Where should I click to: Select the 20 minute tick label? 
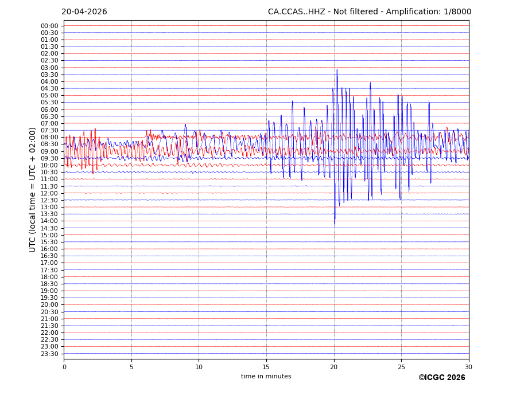334,367
